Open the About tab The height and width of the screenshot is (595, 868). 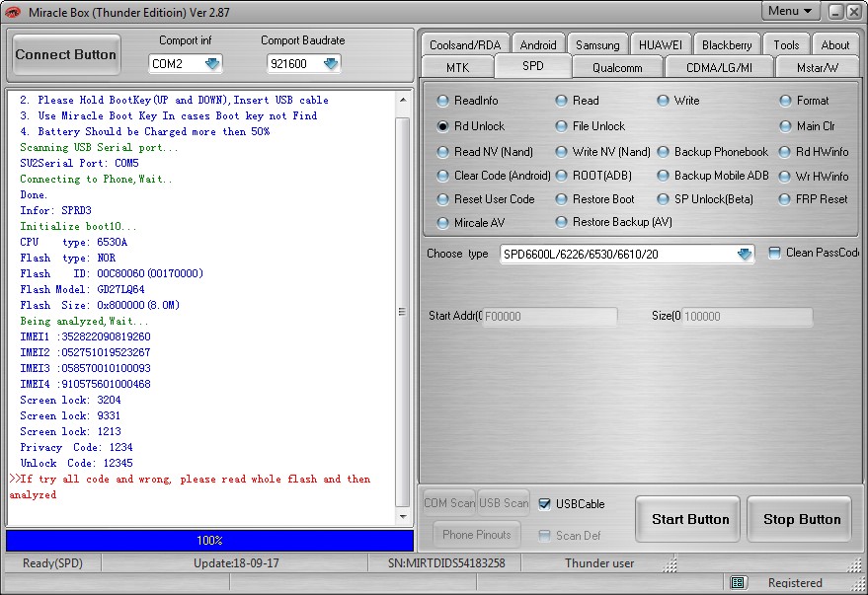(x=834, y=44)
